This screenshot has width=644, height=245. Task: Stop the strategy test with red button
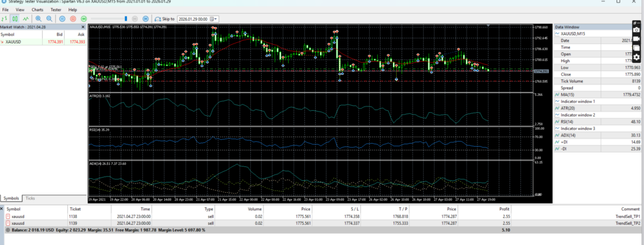73,18
